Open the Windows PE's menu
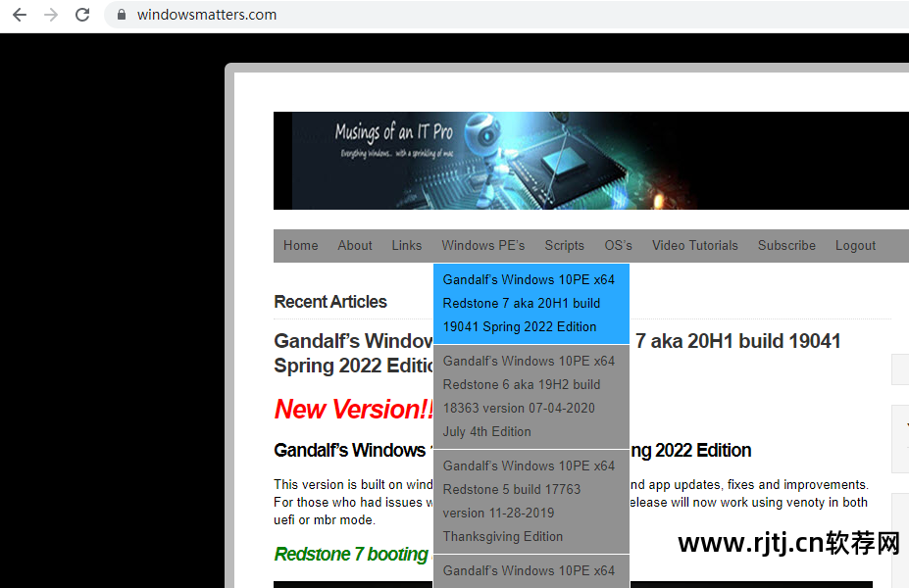This screenshot has width=909, height=588. click(482, 246)
